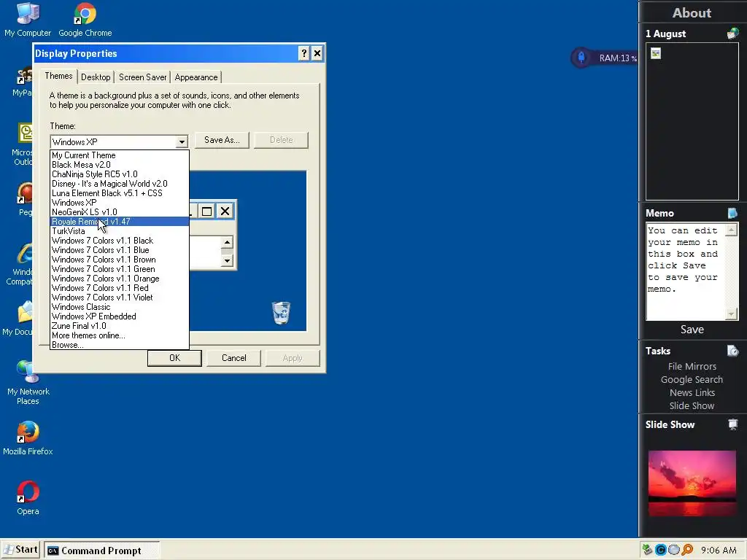Click Browse... in theme list

[x=120, y=345]
